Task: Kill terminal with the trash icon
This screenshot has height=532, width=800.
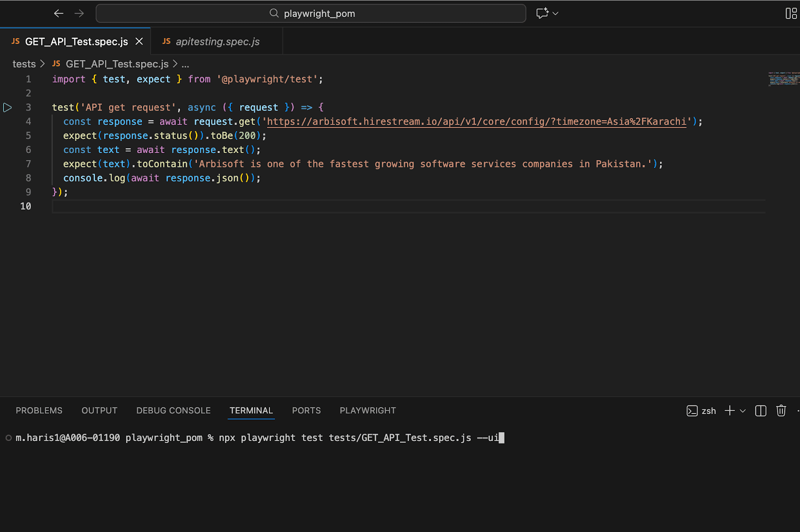Action: pyautogui.click(x=781, y=411)
